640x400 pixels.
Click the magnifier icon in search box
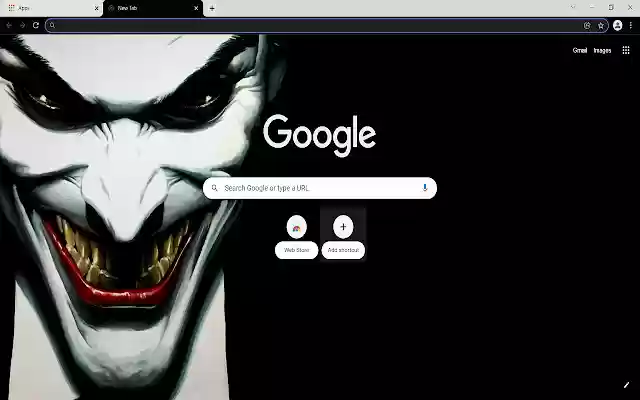[214, 188]
